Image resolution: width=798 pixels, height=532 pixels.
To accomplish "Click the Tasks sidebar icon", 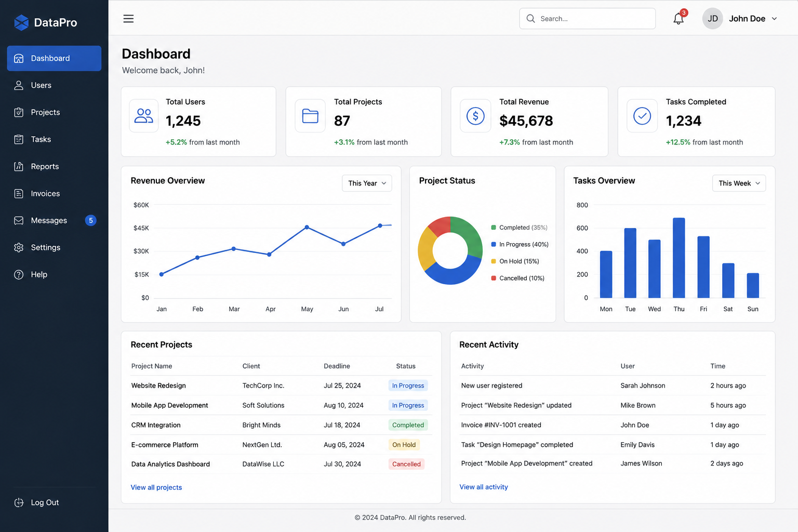I will pos(19,139).
